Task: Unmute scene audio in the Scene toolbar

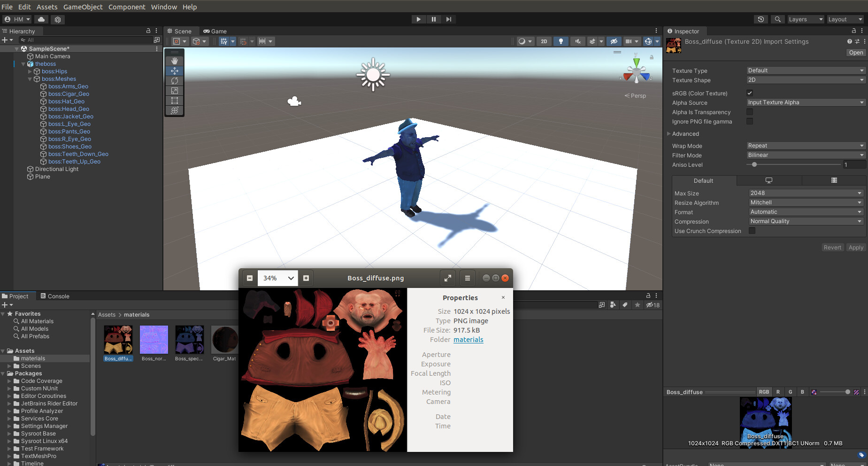Action: click(x=578, y=41)
